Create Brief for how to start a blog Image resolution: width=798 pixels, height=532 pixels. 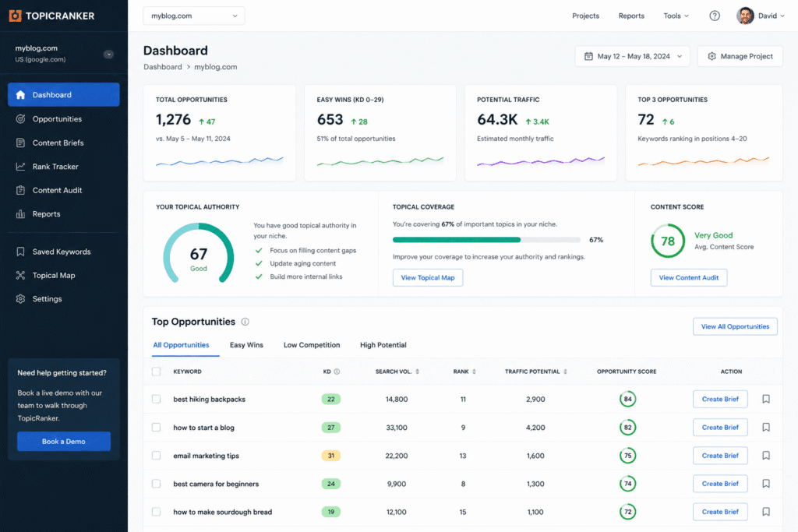720,427
